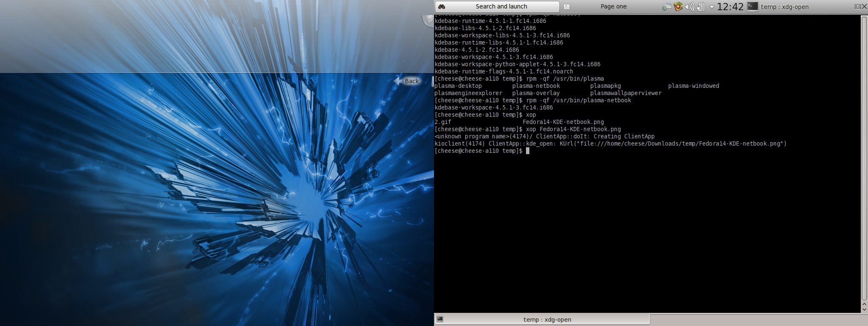868x326 pixels.
Task: Click the scrollbar down arrow
Action: coord(865,309)
